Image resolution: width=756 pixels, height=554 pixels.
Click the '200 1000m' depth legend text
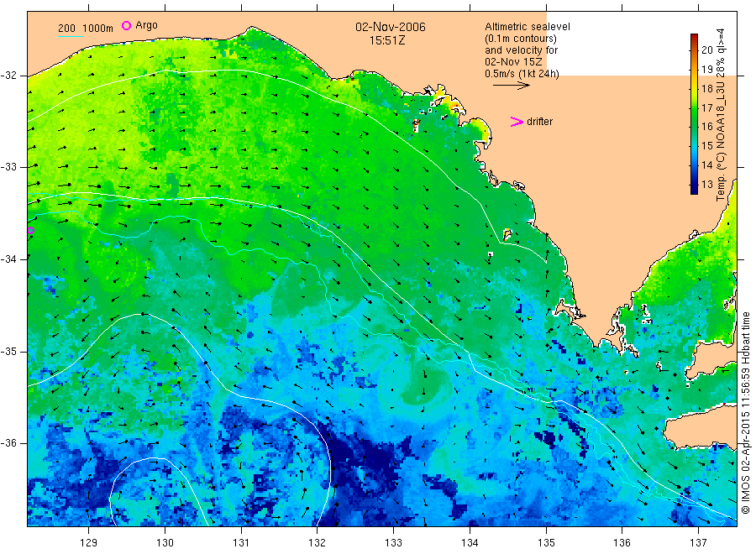[x=86, y=29]
